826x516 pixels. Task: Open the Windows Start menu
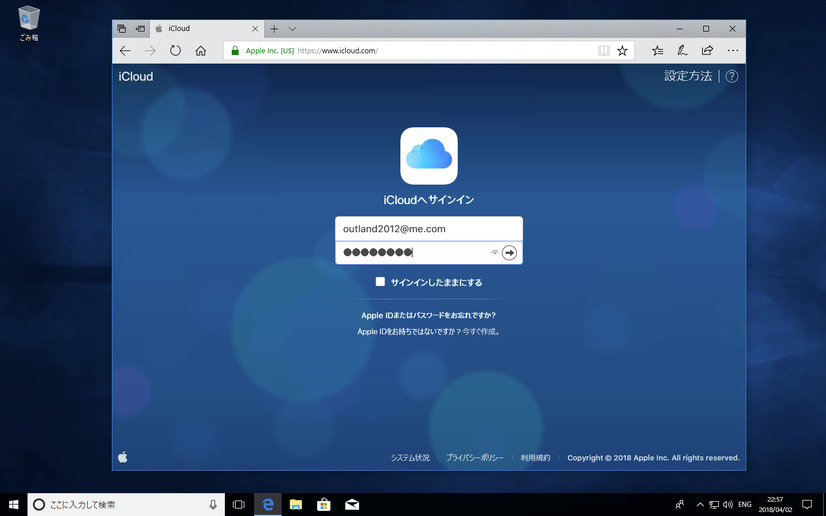click(14, 504)
